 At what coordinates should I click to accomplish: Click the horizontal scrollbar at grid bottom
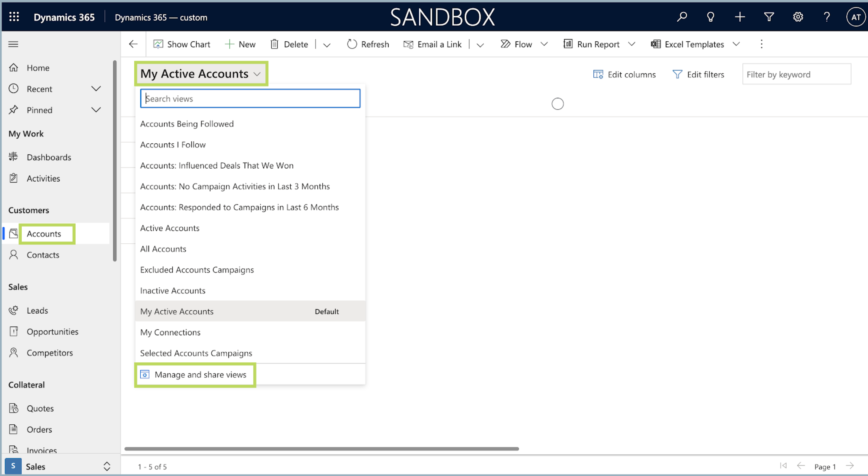(321, 449)
